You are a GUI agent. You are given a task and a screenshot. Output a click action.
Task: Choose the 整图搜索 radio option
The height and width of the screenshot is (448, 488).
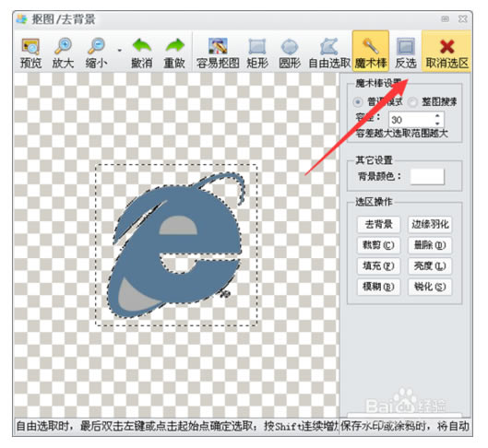[412, 102]
